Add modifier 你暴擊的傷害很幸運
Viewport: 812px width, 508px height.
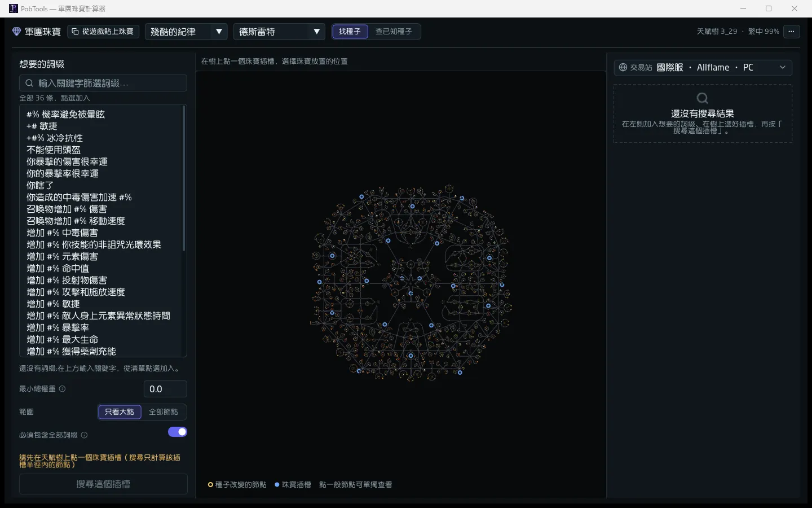(x=101, y=161)
